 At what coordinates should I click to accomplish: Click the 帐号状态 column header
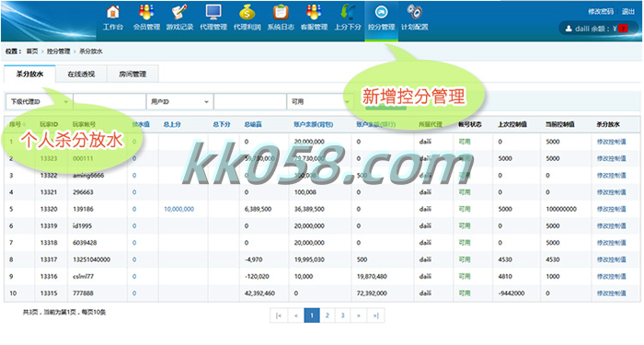click(x=470, y=124)
